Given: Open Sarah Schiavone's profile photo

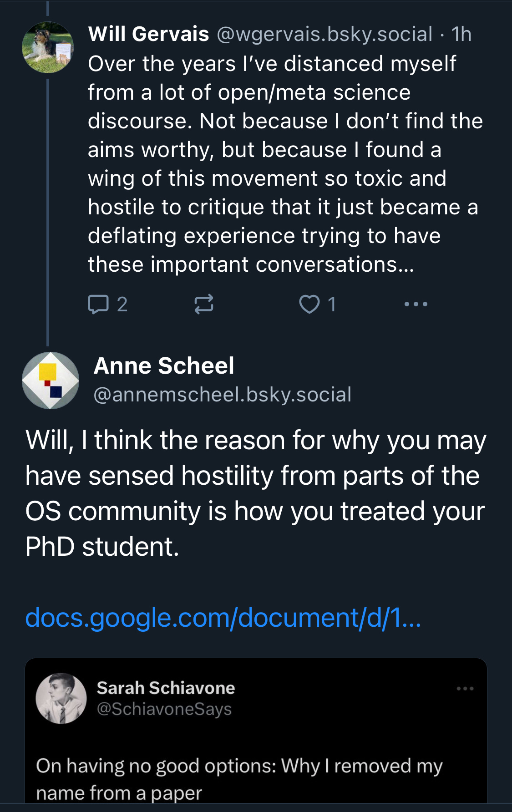Looking at the screenshot, I should [x=61, y=698].
